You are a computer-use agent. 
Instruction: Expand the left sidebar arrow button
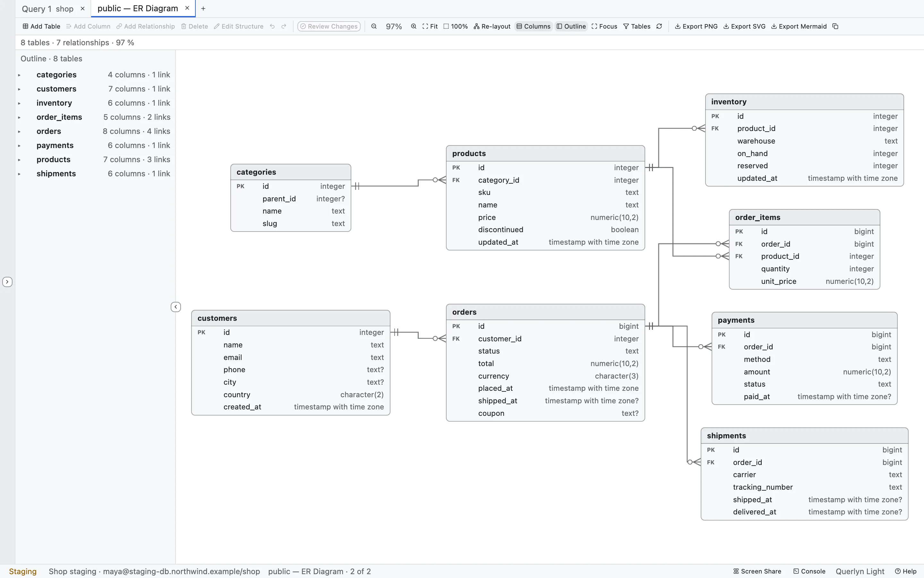click(x=7, y=282)
